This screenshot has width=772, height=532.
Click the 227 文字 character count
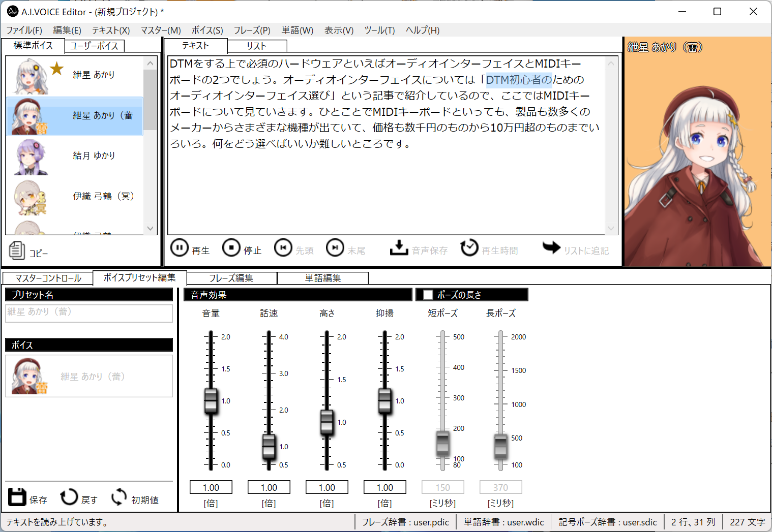click(747, 522)
